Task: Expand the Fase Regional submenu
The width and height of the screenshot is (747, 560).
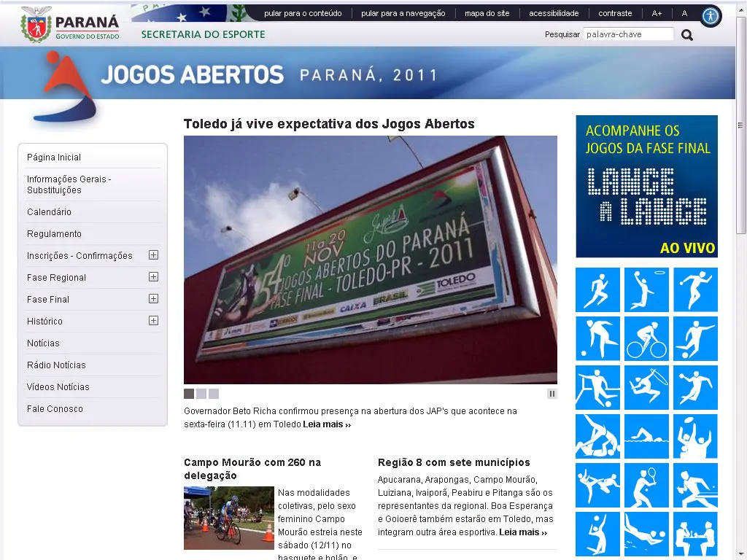Action: pos(153,277)
